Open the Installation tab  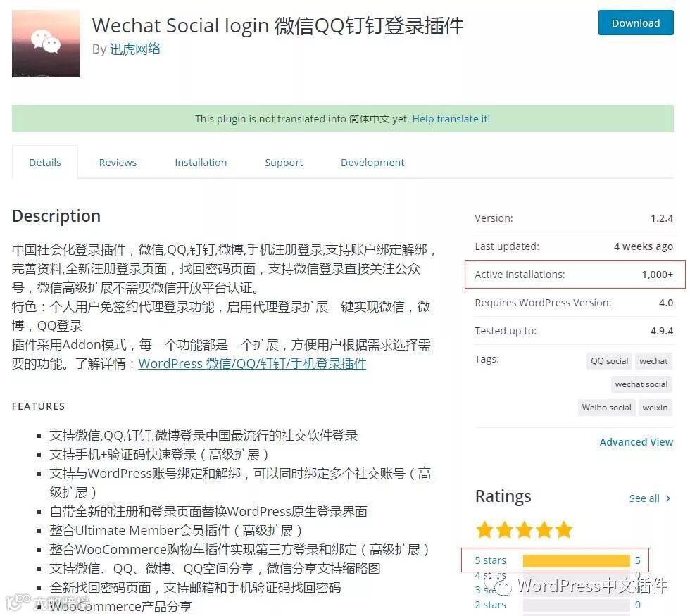coord(201,163)
